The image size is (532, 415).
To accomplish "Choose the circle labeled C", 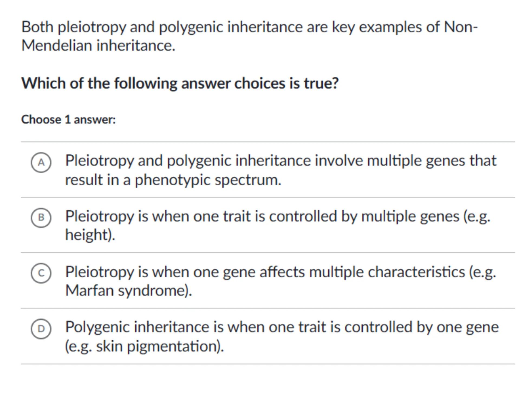I will (x=41, y=273).
